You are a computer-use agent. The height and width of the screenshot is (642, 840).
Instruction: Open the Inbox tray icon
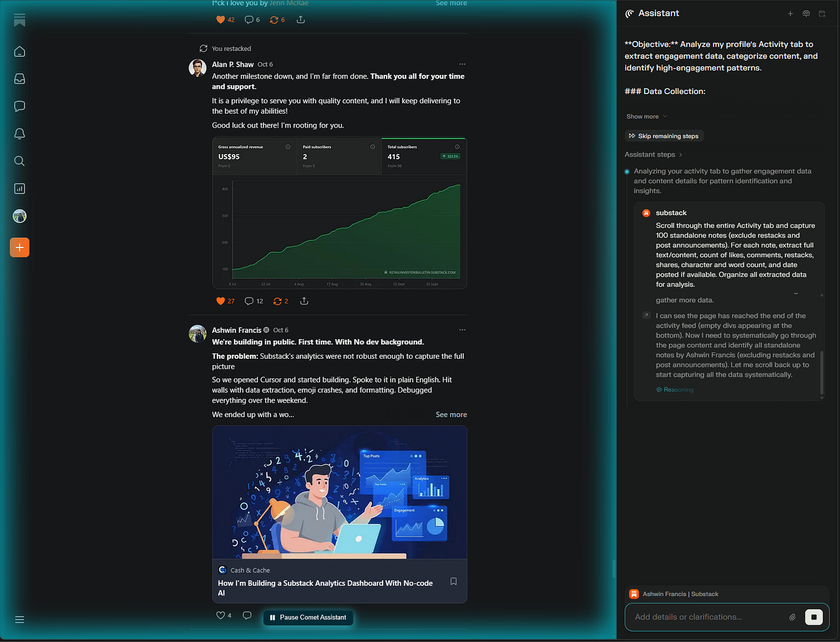pos(20,79)
